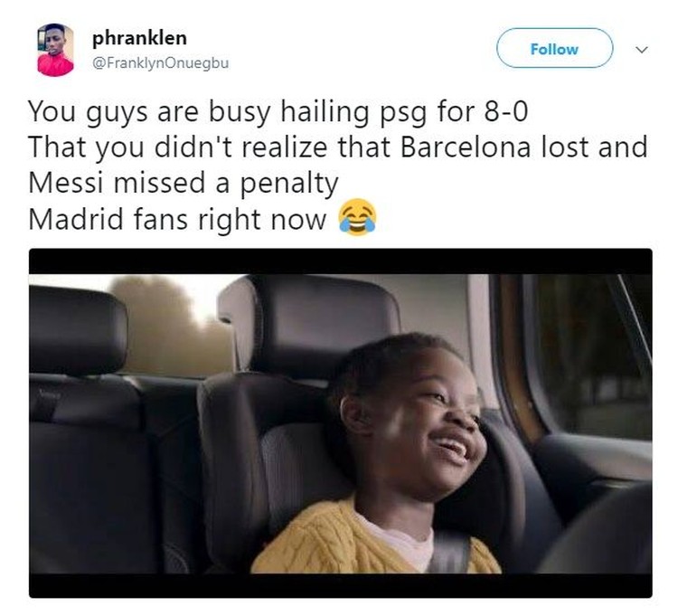Open the display name phranklen

coord(139,38)
